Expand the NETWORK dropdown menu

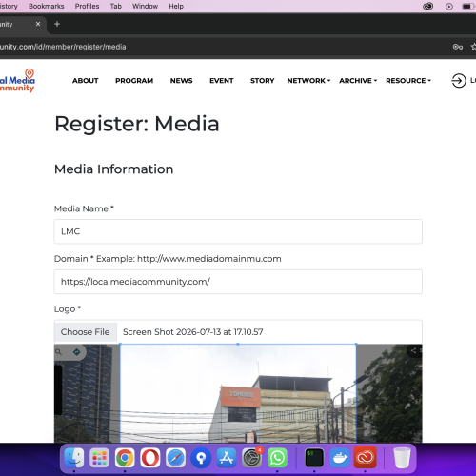308,81
